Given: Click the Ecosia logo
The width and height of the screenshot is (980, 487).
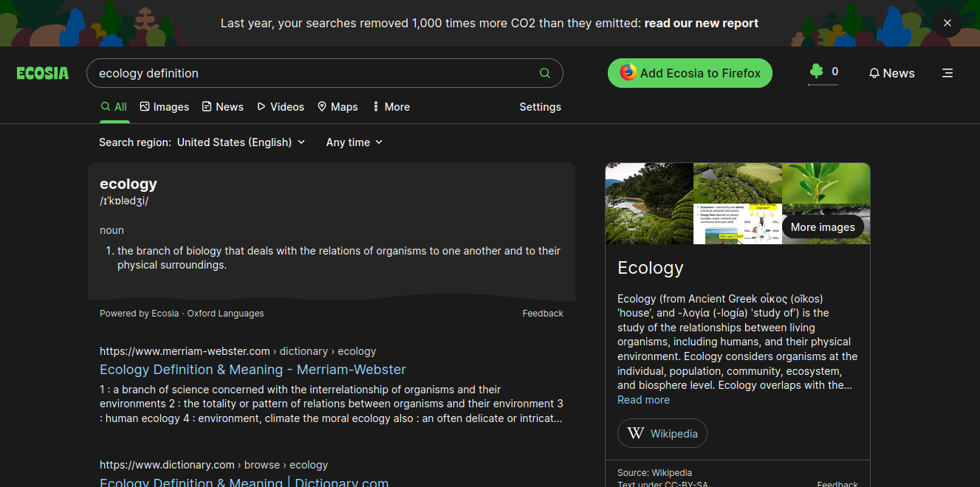Looking at the screenshot, I should (x=43, y=73).
